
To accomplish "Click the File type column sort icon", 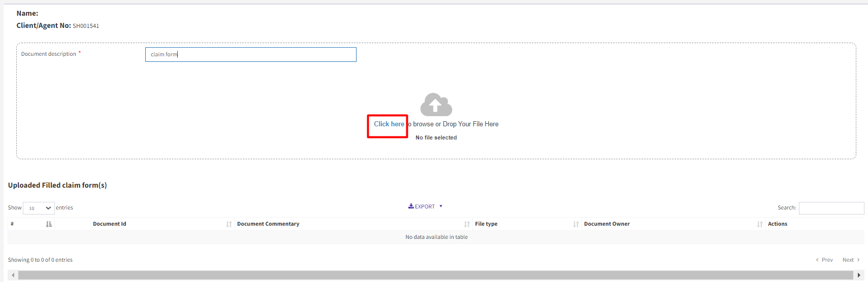I will (576, 224).
